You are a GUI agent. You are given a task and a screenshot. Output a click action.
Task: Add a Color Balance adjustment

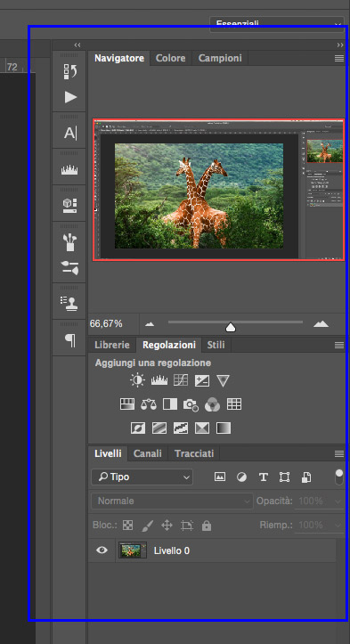[x=149, y=405]
